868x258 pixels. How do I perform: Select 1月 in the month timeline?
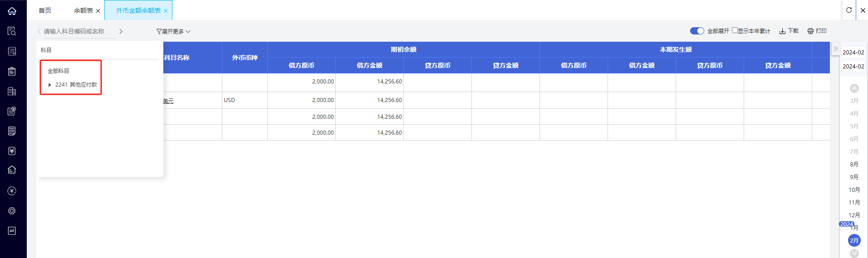pyautogui.click(x=855, y=228)
